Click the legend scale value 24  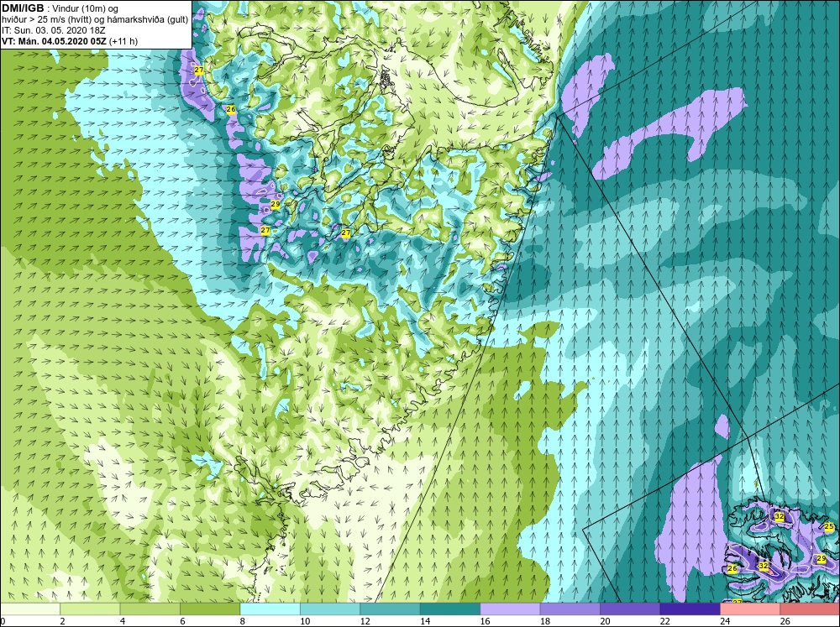pyautogui.click(x=726, y=621)
